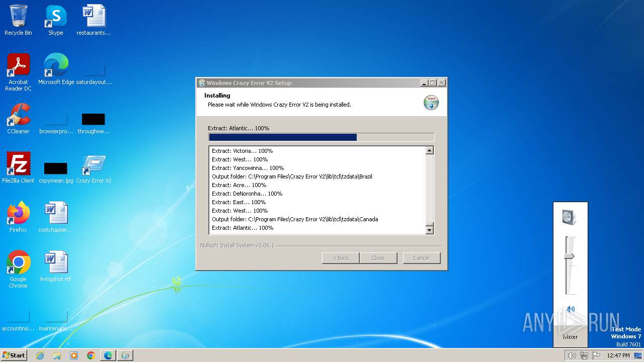644x362 pixels.
Task: Open the volume Mixer link
Action: pos(570,337)
